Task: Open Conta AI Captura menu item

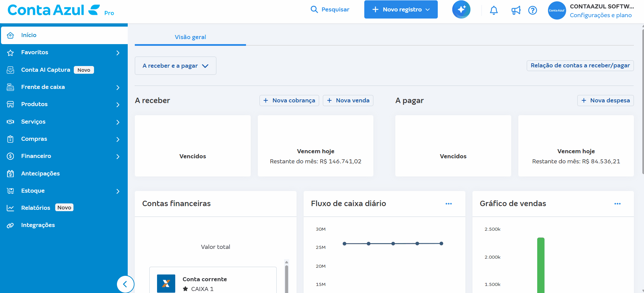Action: (64, 70)
